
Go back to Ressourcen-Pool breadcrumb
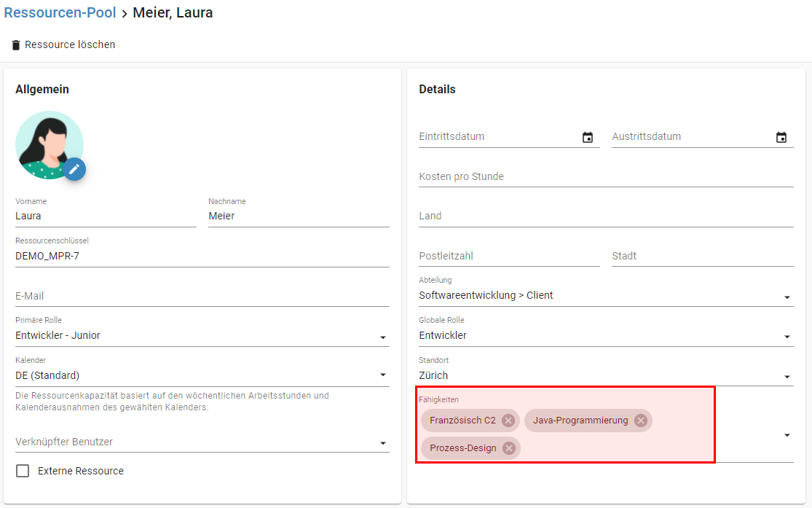60,13
